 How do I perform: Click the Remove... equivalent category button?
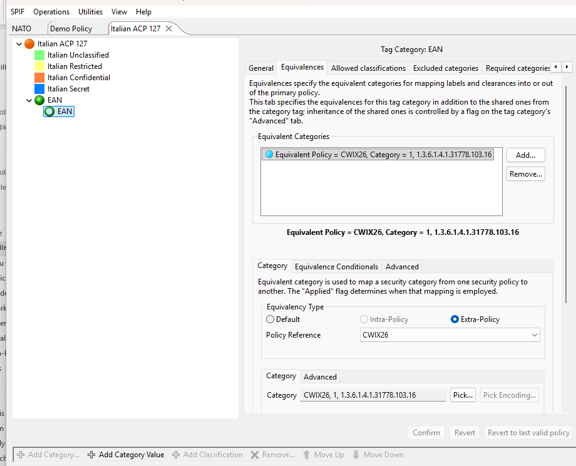[525, 174]
